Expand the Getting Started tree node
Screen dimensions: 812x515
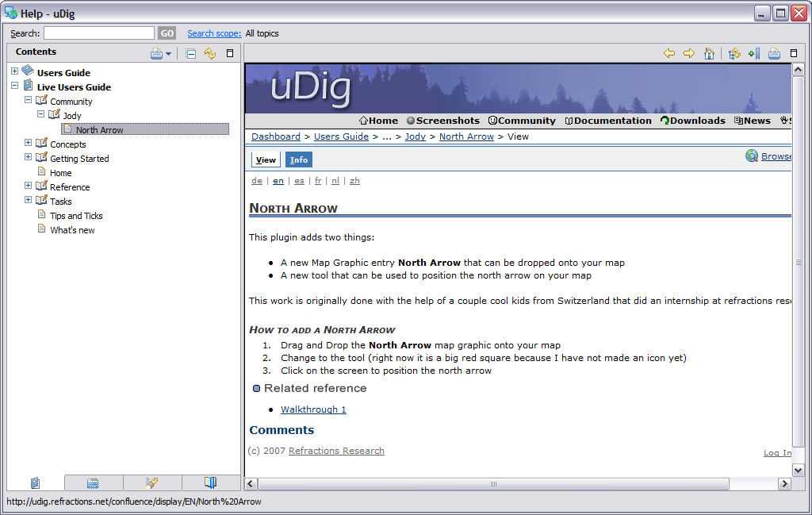[28, 157]
